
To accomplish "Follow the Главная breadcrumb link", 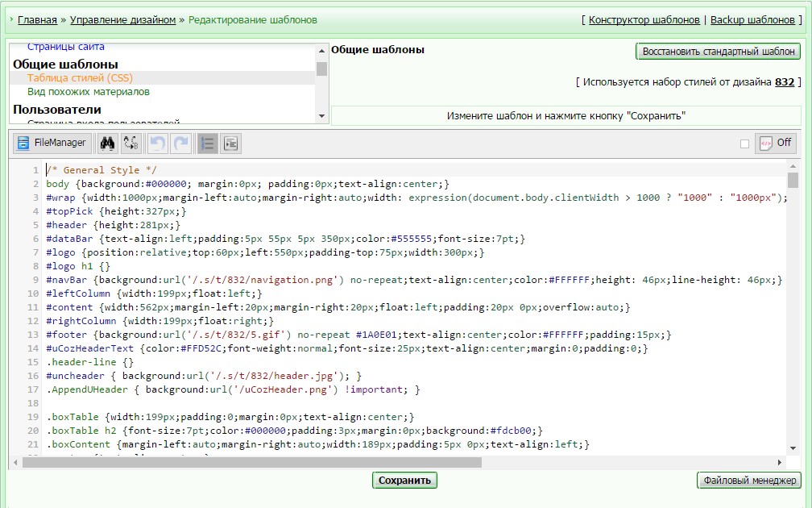I will 37,19.
